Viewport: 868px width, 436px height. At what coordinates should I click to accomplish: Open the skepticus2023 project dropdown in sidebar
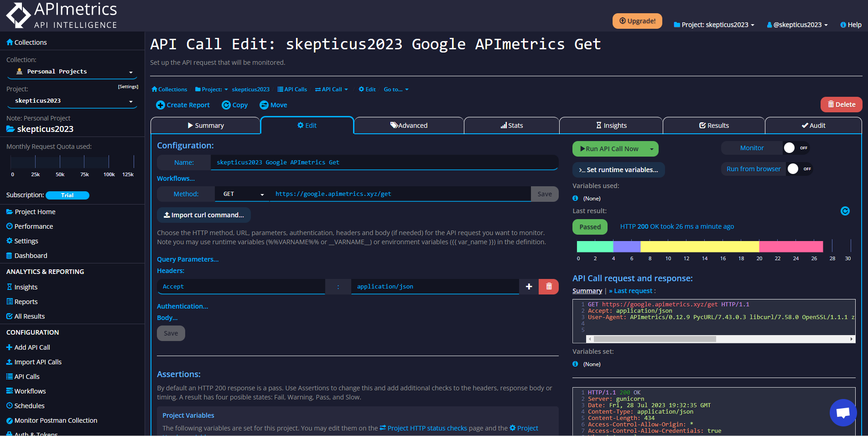coord(73,101)
